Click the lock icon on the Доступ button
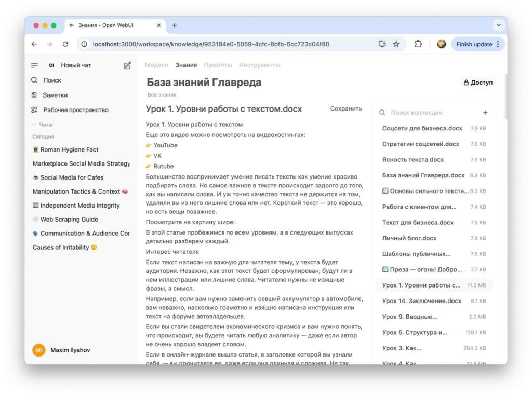The image size is (532, 397). click(465, 82)
